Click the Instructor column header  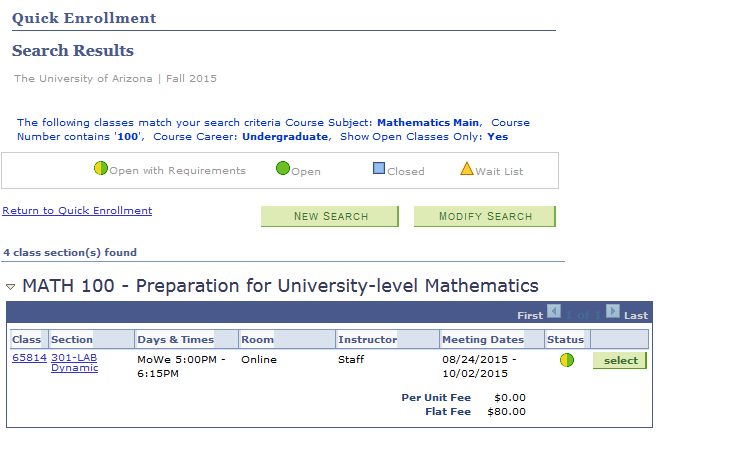click(367, 340)
